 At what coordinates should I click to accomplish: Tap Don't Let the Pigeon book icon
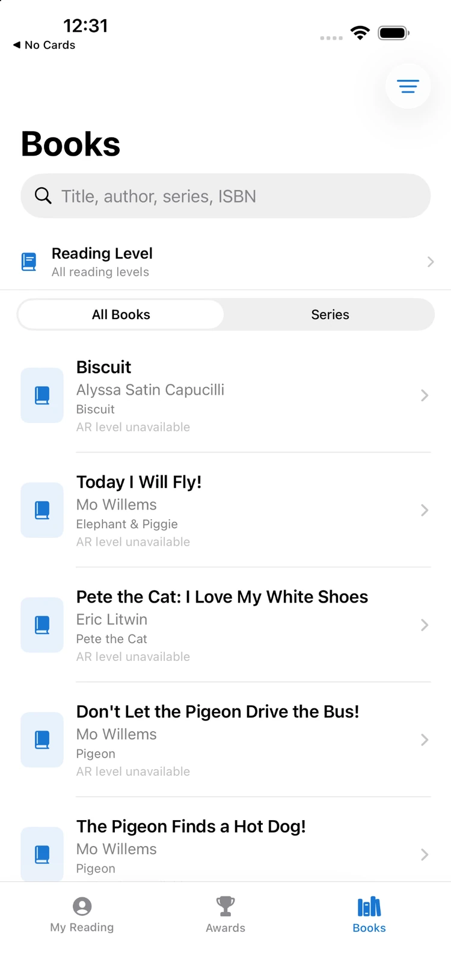pyautogui.click(x=42, y=740)
